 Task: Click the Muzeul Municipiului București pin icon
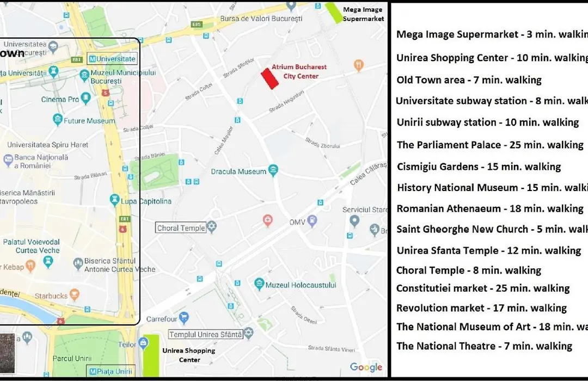click(x=85, y=75)
